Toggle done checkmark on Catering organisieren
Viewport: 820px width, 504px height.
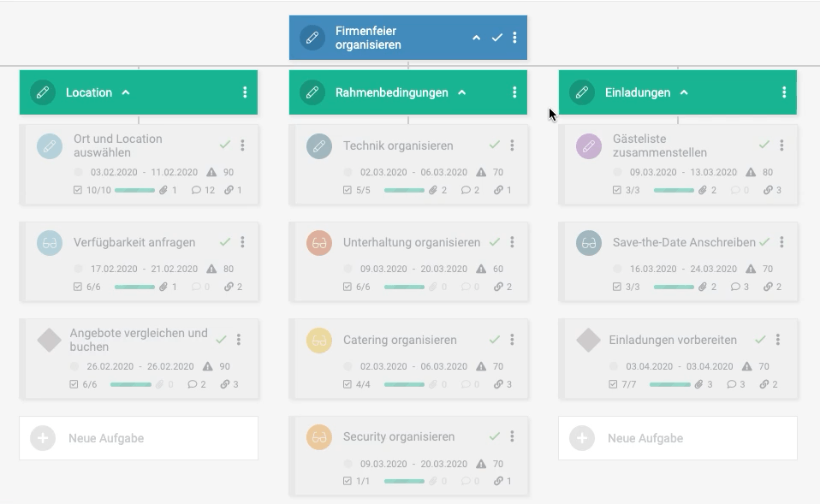495,340
